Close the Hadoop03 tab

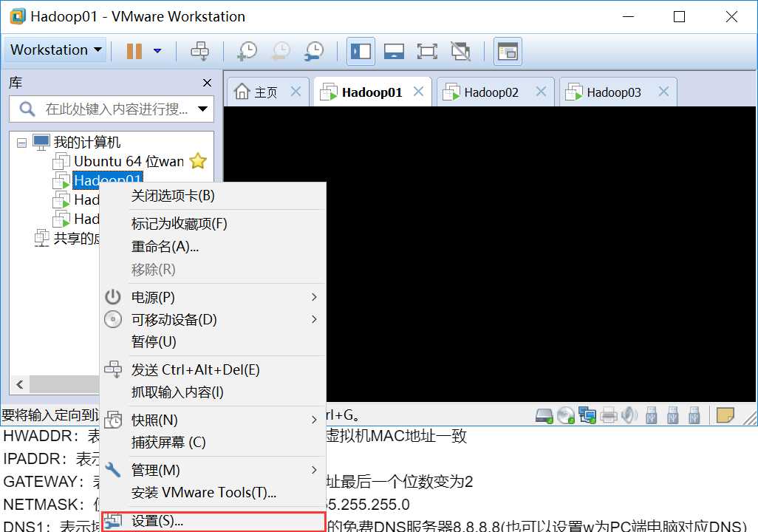pyautogui.click(x=664, y=92)
